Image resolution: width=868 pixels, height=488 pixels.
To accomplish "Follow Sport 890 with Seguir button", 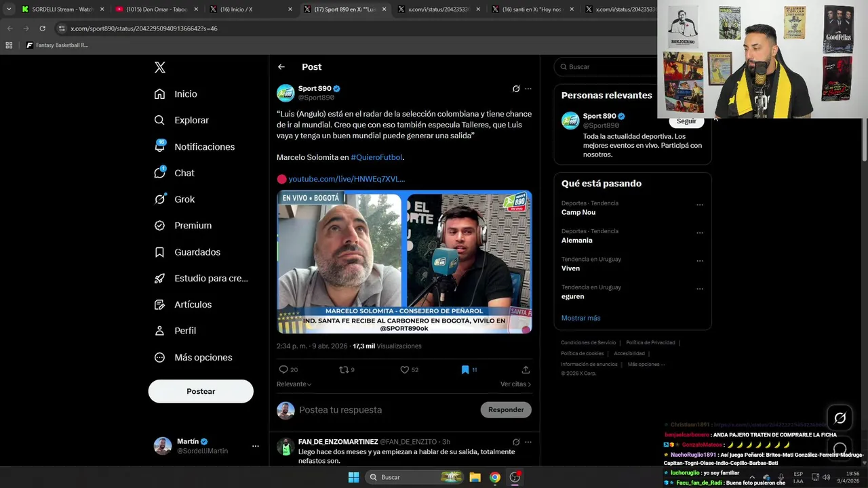I will (x=686, y=121).
